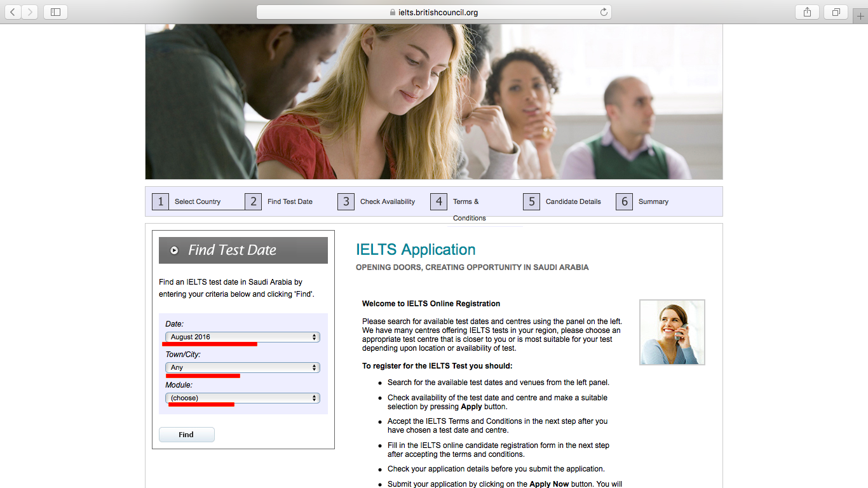868x488 pixels.
Task: Click 'To register for the IELTS Test' heading
Action: coord(437,366)
